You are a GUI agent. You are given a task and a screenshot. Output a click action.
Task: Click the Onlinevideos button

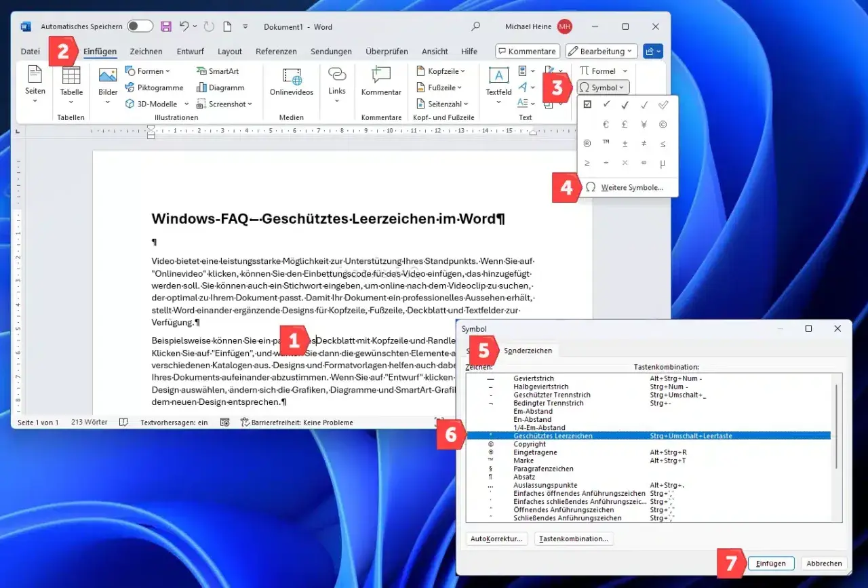pyautogui.click(x=292, y=82)
